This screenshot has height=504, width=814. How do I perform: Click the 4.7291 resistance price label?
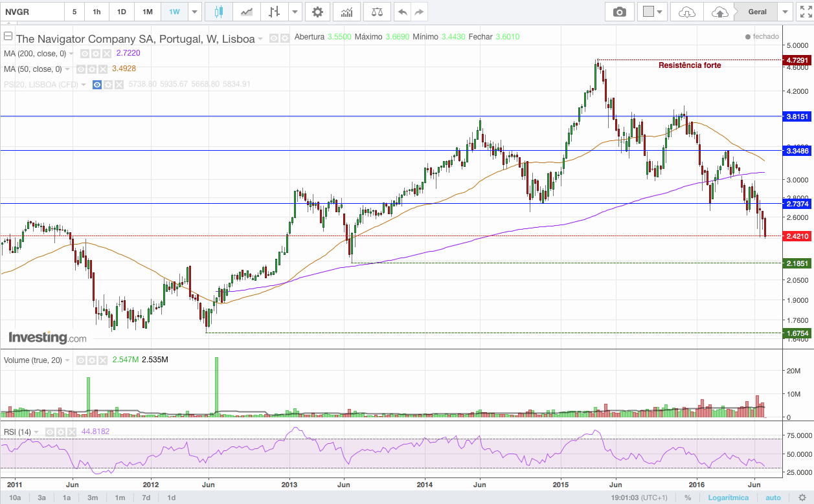pyautogui.click(x=797, y=60)
